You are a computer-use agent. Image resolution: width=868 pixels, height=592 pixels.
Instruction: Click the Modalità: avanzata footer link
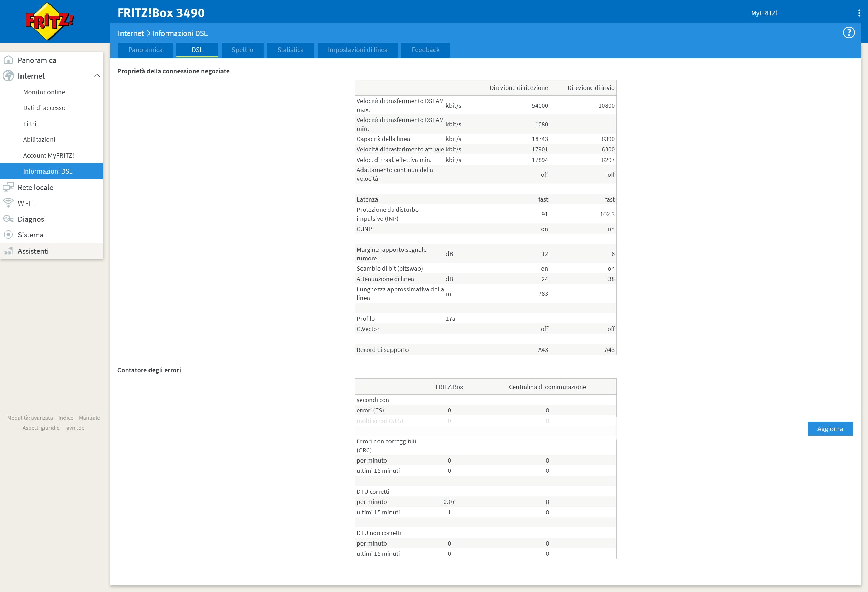[30, 418]
